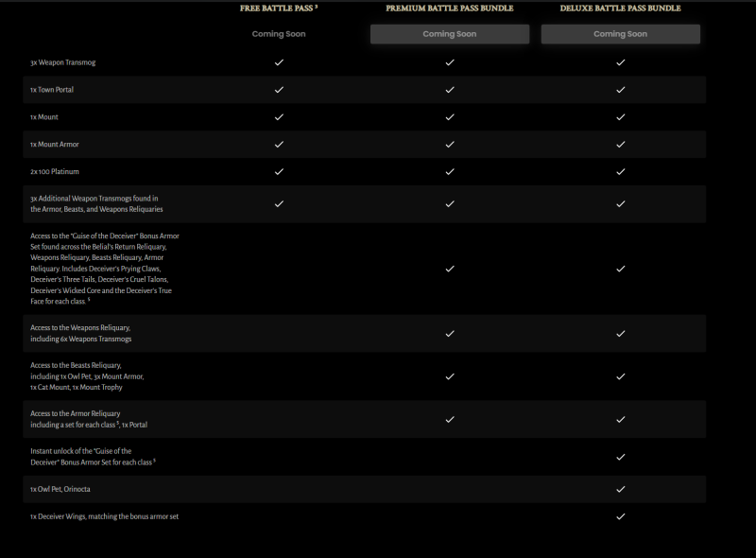Click Deluxe checkmark for Armor Reliquary access
Image resolution: width=756 pixels, height=558 pixels.
pyautogui.click(x=620, y=419)
